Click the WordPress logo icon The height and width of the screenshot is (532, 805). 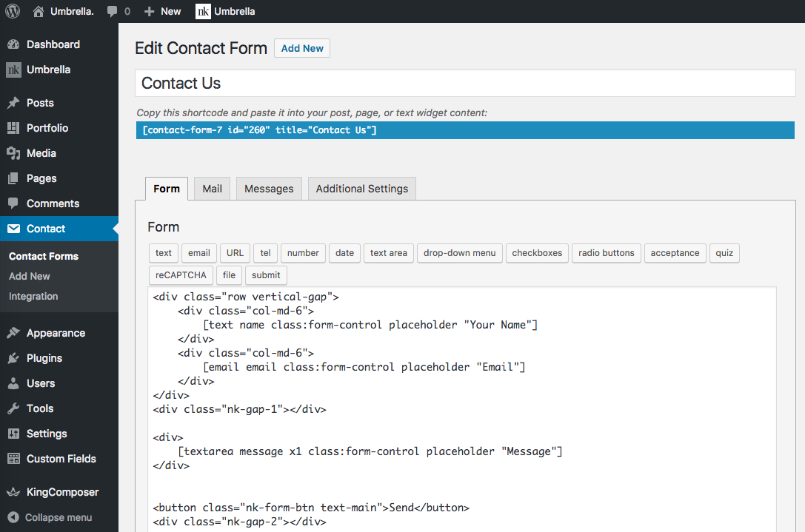[13, 11]
